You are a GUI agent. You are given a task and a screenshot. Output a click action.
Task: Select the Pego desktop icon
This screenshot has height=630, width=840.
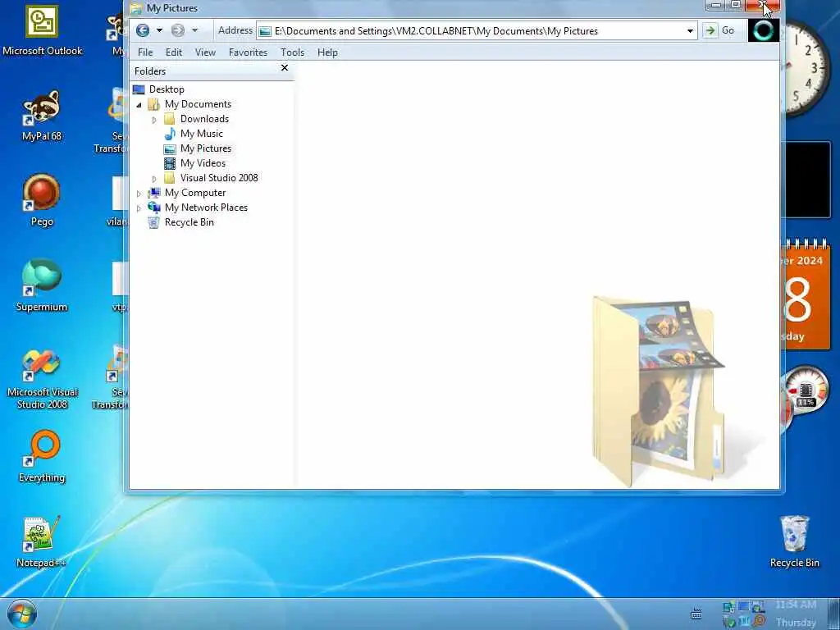click(42, 200)
